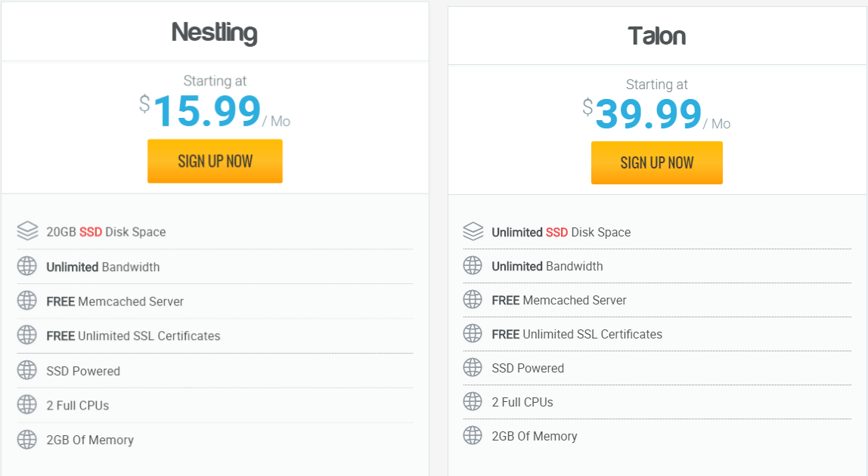Click globe icon next to Talon Unlimited Bandwidth
The width and height of the screenshot is (868, 476).
473,266
